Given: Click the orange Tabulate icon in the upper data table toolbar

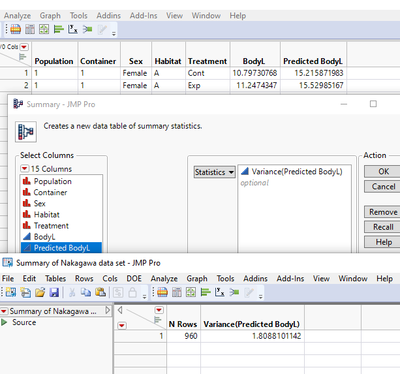Looking at the screenshot, I should pos(15,29).
